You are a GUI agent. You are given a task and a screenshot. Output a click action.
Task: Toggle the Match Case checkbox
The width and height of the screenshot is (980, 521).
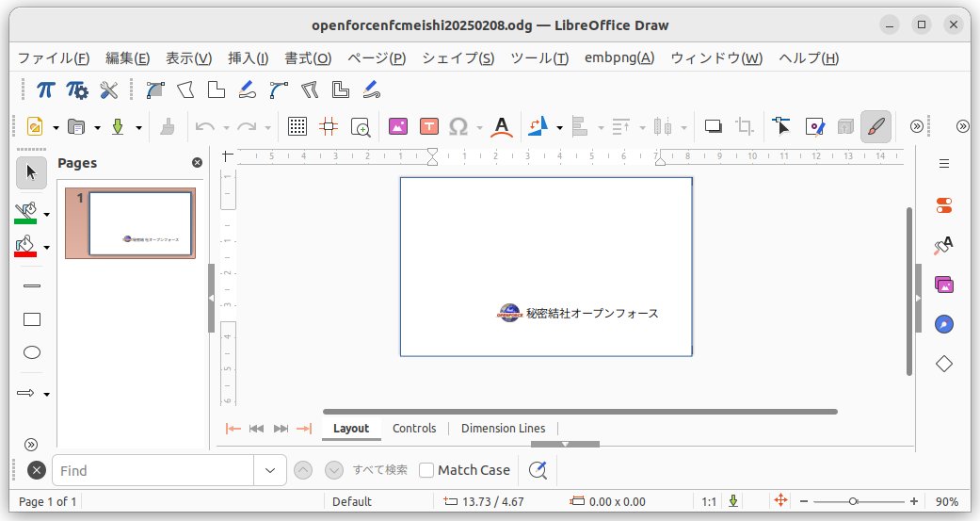[426, 470]
